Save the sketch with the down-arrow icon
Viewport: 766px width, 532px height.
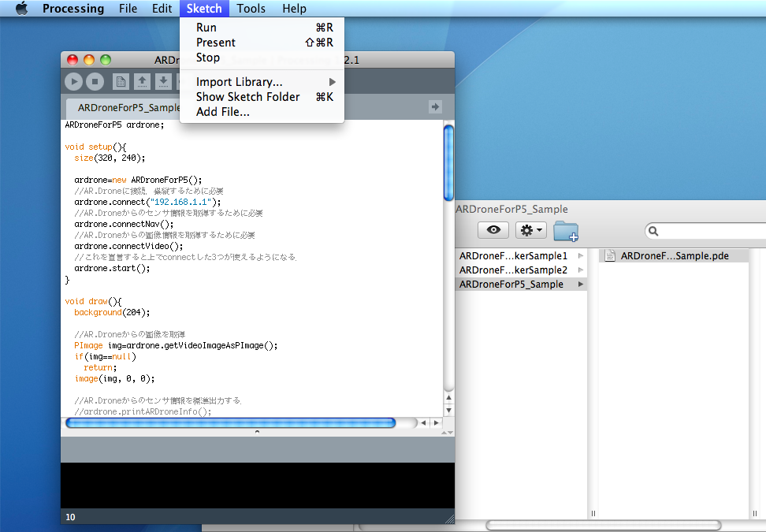click(163, 82)
